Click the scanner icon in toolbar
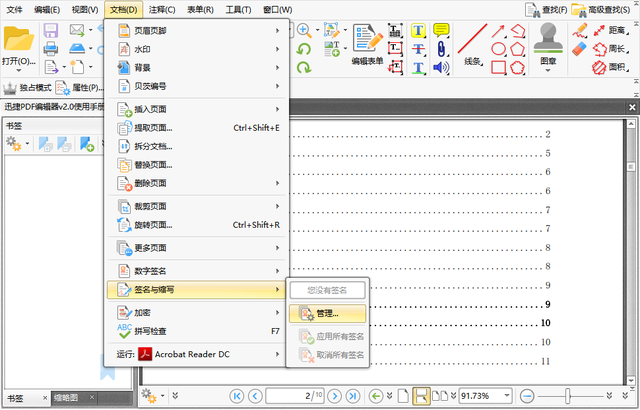 point(77,49)
